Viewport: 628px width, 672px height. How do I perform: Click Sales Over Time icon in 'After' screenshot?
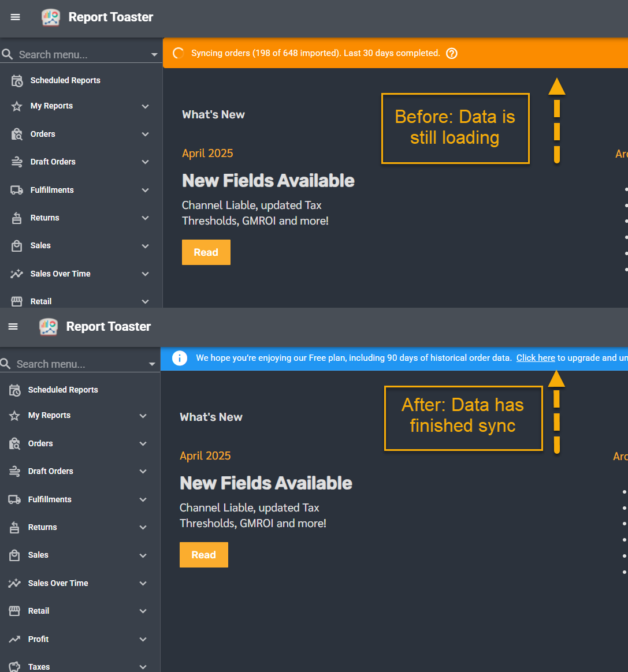(x=14, y=583)
